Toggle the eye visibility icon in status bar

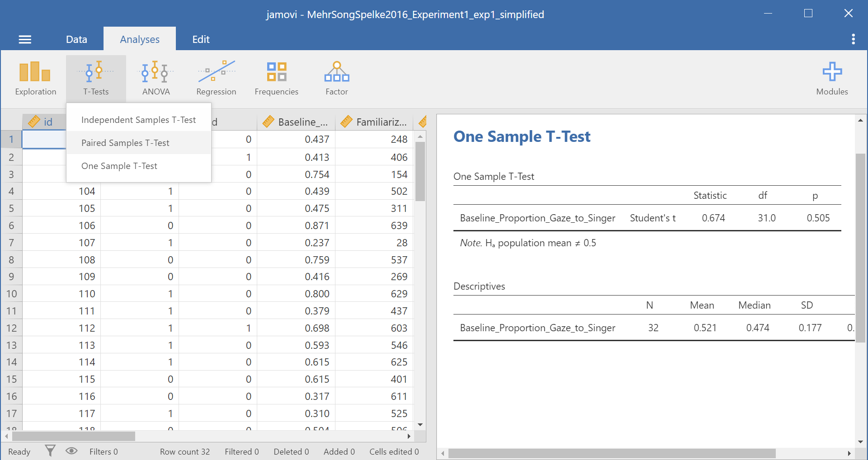[x=71, y=451]
